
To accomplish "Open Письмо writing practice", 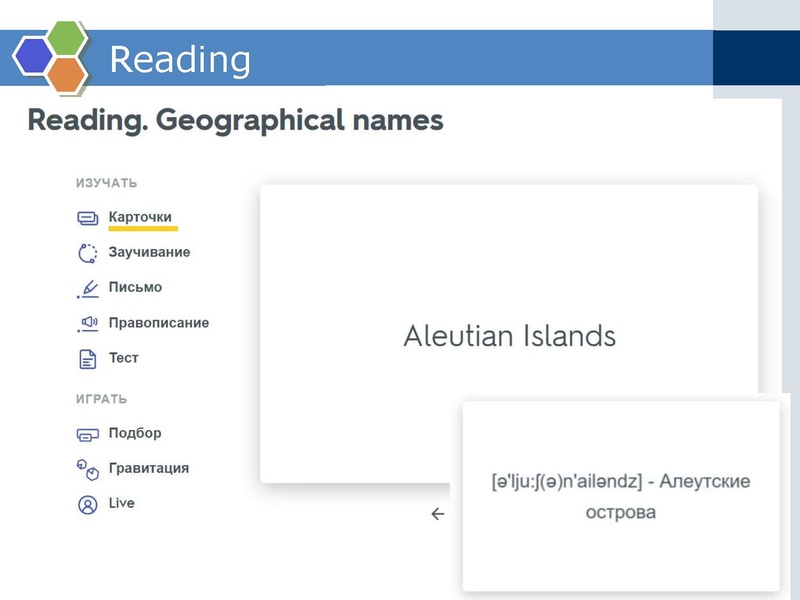I will (135, 287).
